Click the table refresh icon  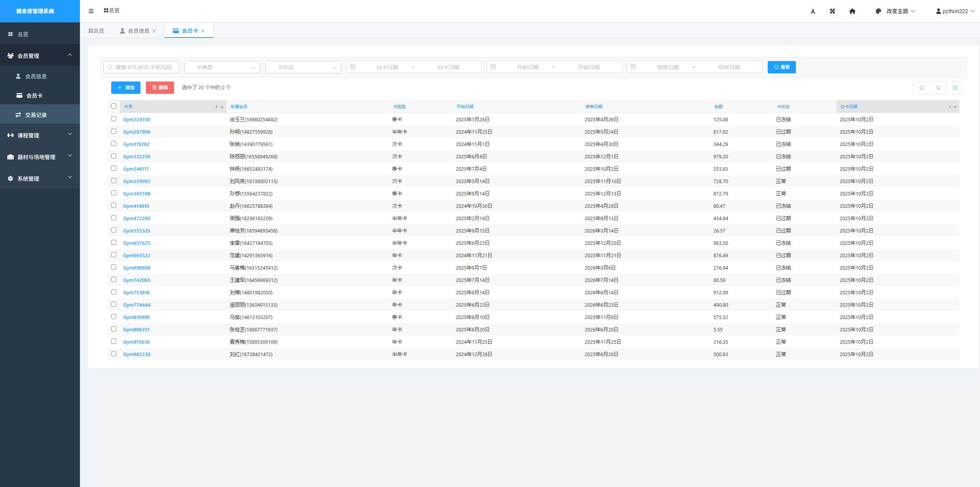point(938,88)
